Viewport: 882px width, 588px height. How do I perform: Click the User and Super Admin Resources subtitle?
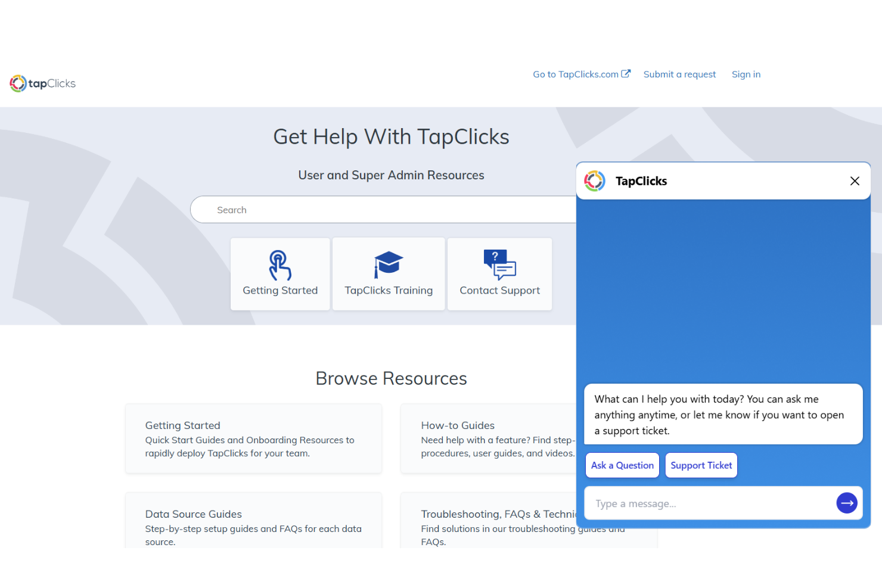tap(391, 175)
